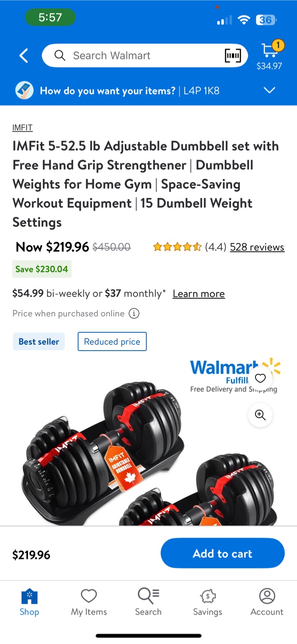This screenshot has width=297, height=644.
Task: Open the Shop tab
Action: point(29,602)
